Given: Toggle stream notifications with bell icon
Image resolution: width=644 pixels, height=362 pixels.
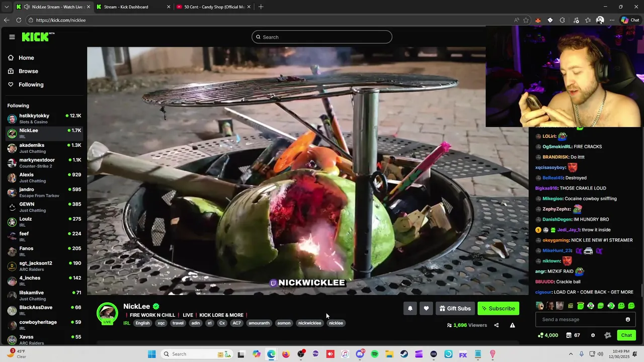Looking at the screenshot, I should pos(410,309).
